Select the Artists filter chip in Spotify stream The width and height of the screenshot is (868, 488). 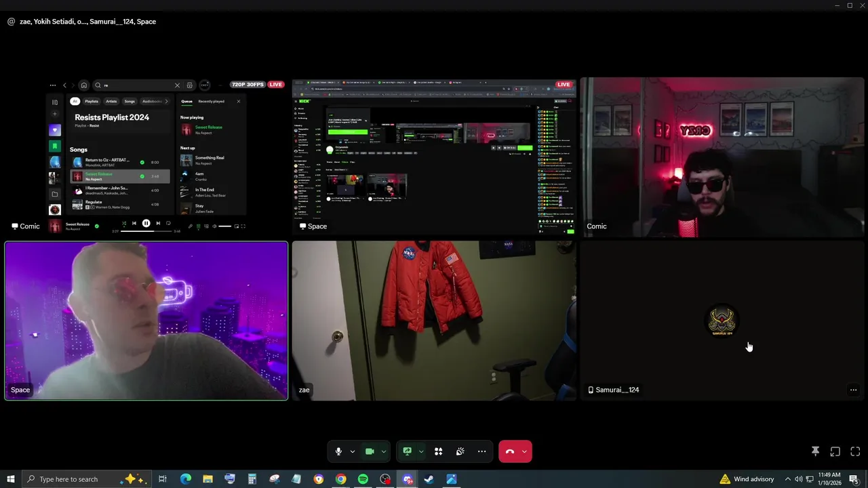click(x=111, y=101)
